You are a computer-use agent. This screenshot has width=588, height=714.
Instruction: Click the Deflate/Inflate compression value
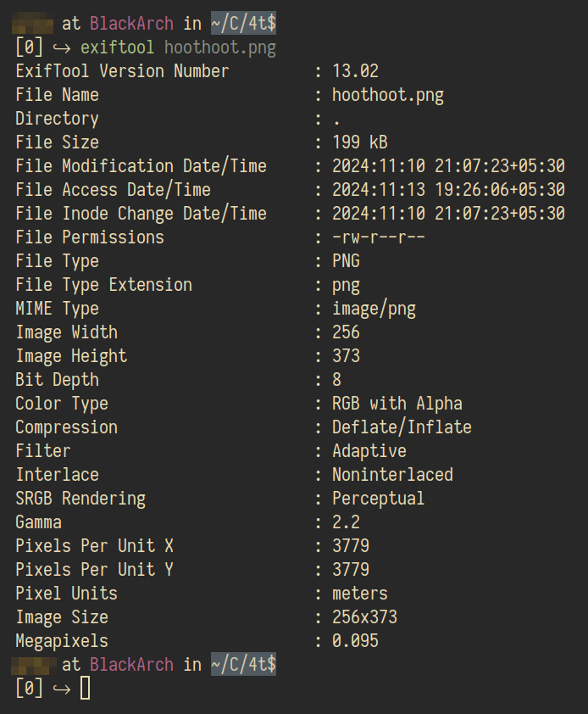point(402,427)
